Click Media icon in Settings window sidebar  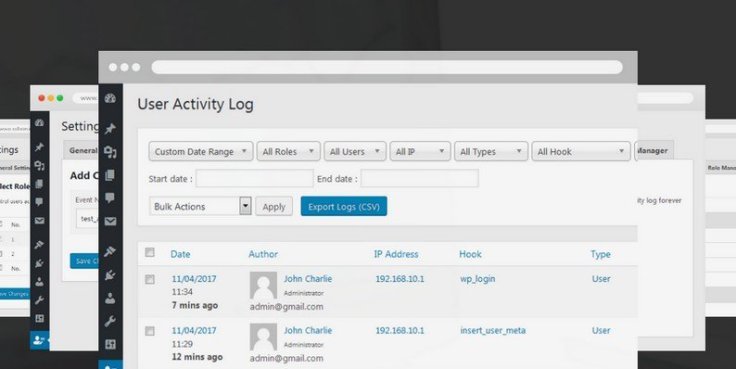click(39, 166)
